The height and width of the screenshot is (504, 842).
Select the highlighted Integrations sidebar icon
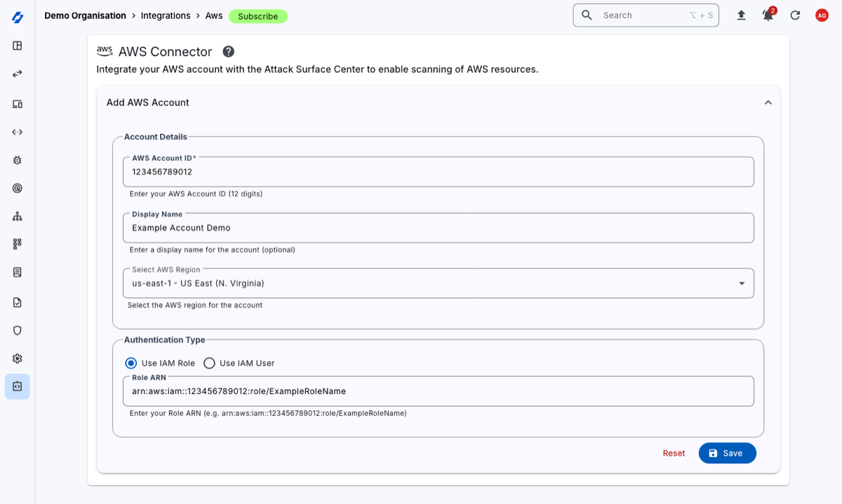pyautogui.click(x=17, y=386)
